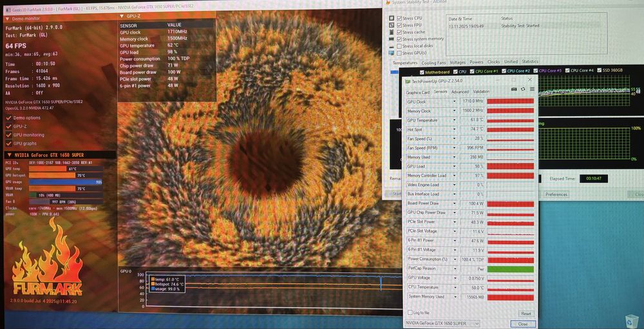Click the GPU-Z Reset button
Image resolution: width=644 pixels, height=329 pixels.
[526, 314]
